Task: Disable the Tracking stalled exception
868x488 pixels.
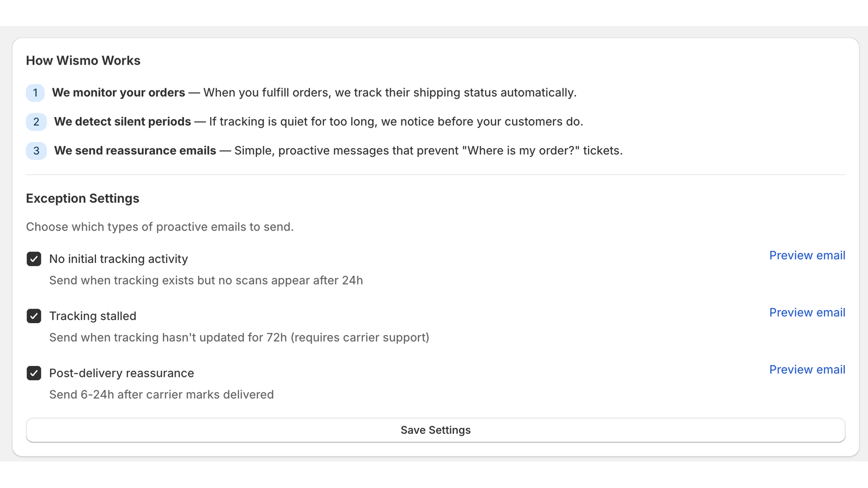Action: (34, 316)
